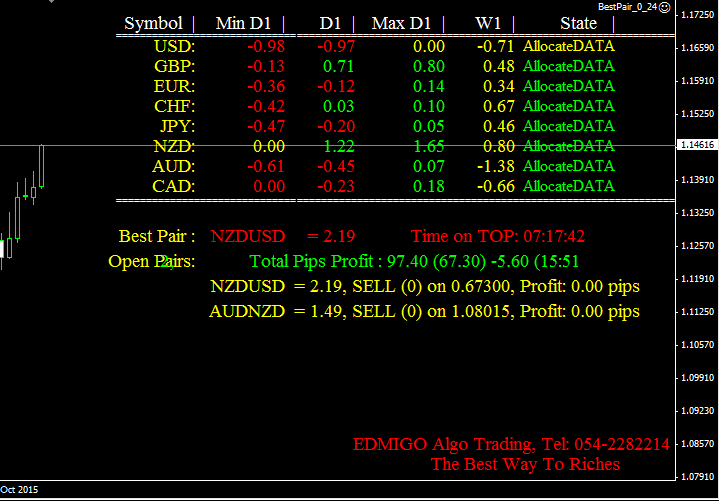The width and height of the screenshot is (719, 501).
Task: Click the Oct 2015 date label
Action: tap(19, 490)
